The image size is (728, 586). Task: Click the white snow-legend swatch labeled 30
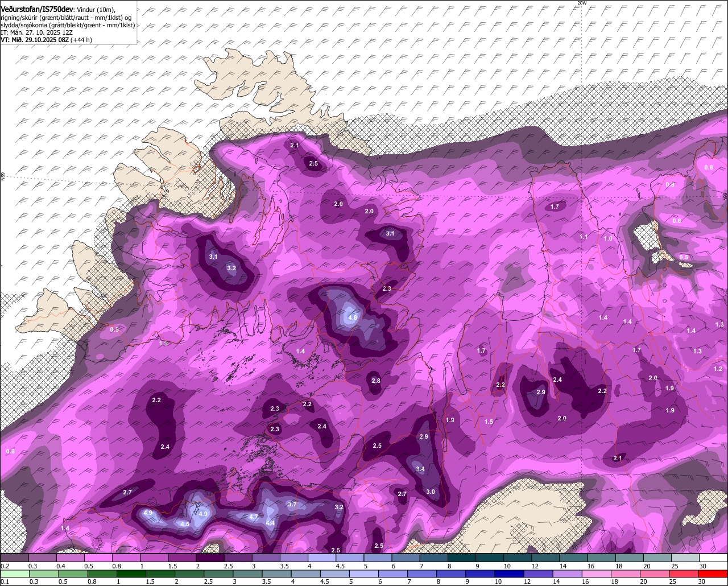(x=713, y=558)
